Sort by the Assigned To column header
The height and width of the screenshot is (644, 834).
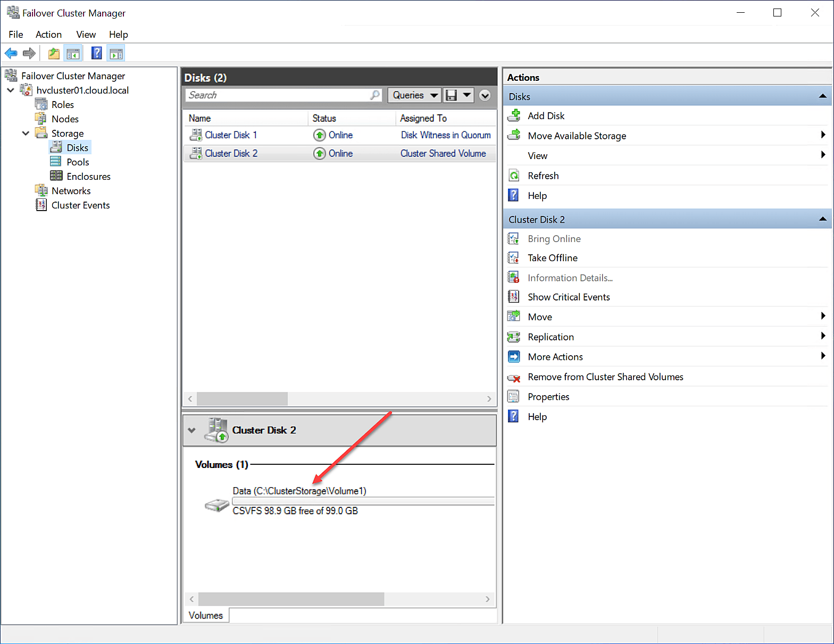tap(446, 118)
